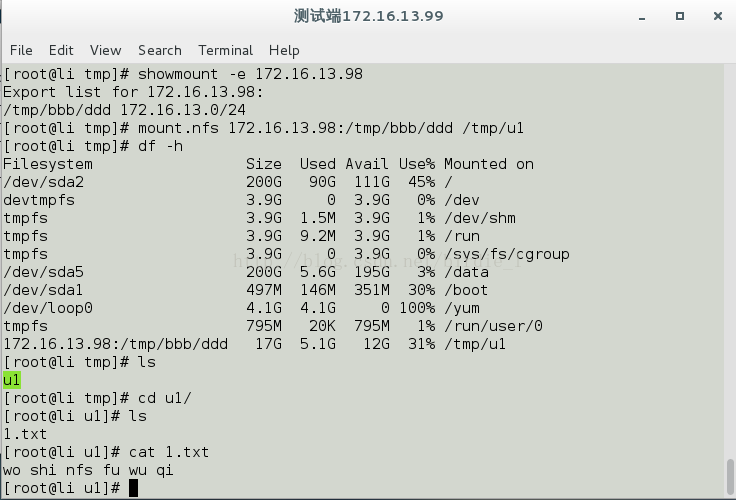Open the Search menu

(160, 50)
